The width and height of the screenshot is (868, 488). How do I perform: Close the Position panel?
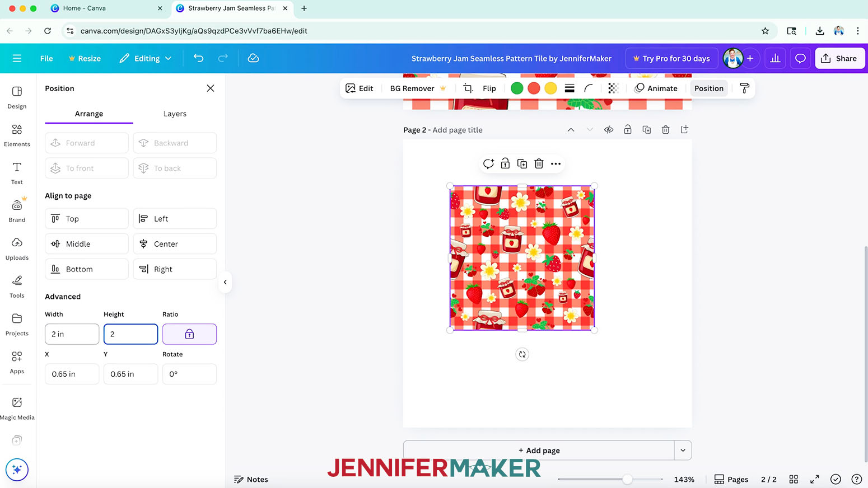click(211, 88)
